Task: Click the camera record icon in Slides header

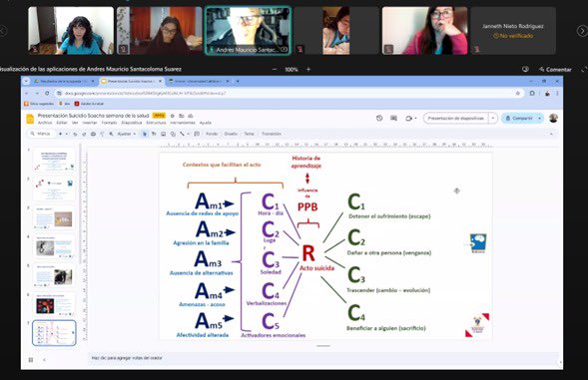Action: [408, 118]
